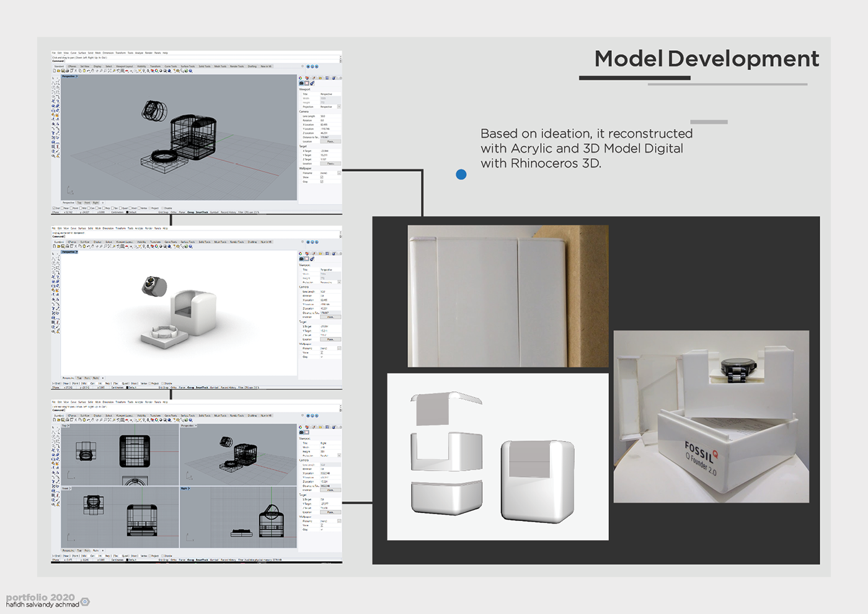Open the Right viewport title dropdown, bottom window
Viewport: 868px width, 614px height.
tap(189, 489)
